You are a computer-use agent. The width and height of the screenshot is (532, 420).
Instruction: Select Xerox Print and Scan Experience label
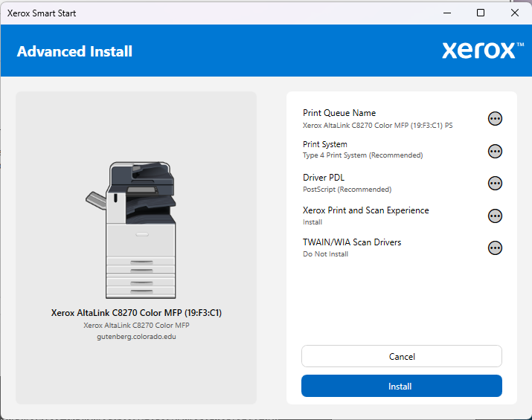(365, 210)
